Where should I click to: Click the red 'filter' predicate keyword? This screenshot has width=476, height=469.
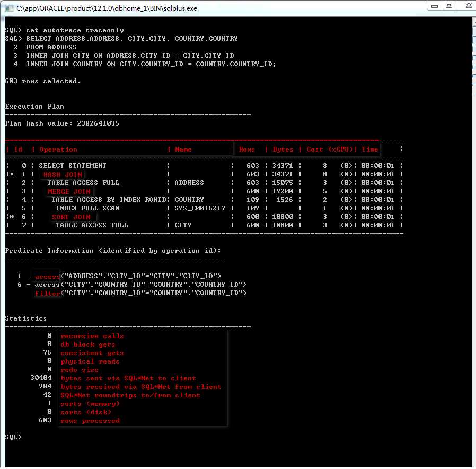(x=48, y=293)
